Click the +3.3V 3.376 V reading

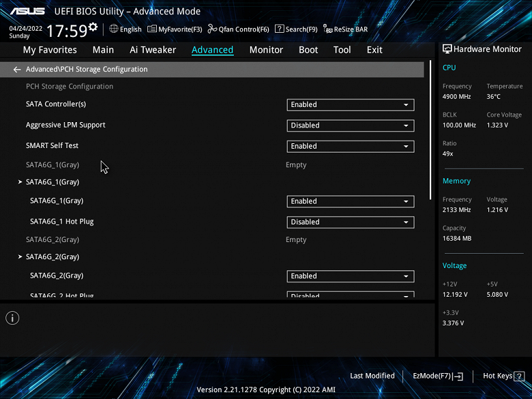tap(454, 323)
